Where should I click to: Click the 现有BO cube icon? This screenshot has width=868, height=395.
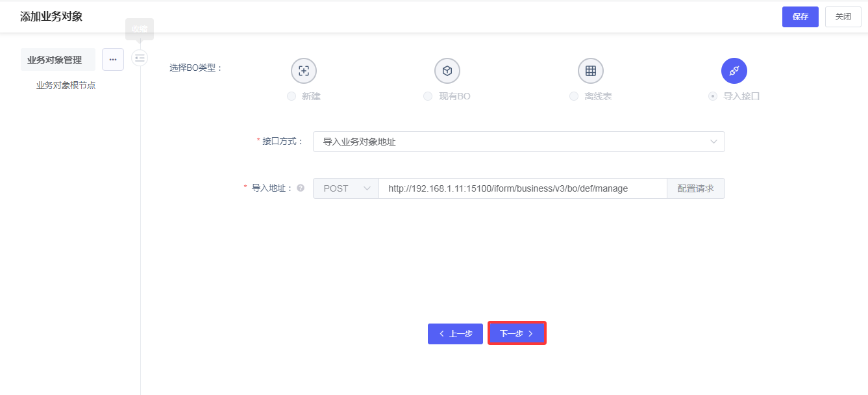447,71
